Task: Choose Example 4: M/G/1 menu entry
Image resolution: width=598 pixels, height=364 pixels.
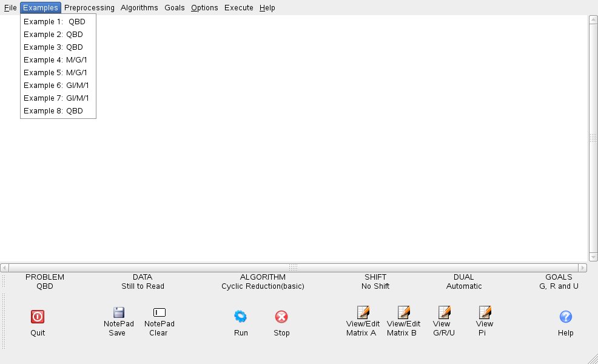Action: coord(56,60)
